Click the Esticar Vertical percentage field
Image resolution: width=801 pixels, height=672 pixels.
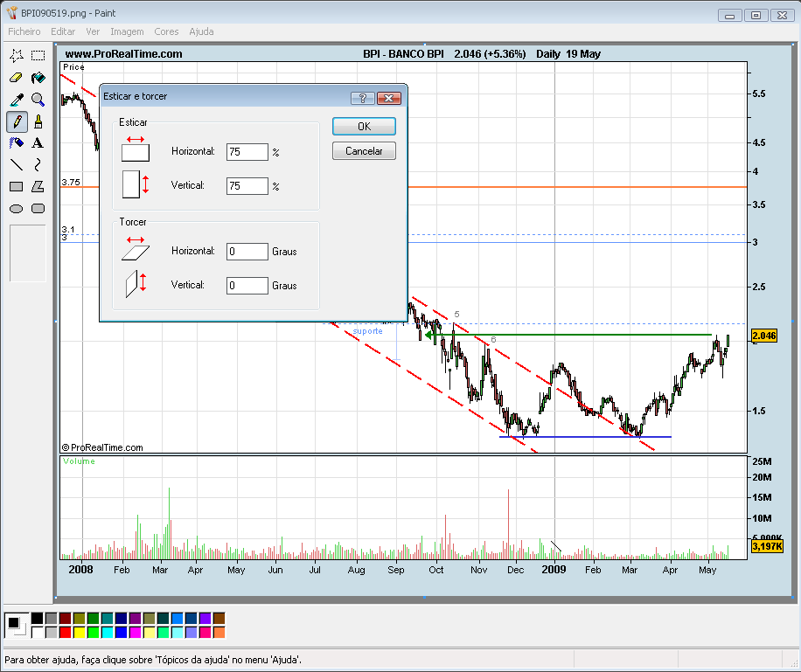[x=247, y=186]
